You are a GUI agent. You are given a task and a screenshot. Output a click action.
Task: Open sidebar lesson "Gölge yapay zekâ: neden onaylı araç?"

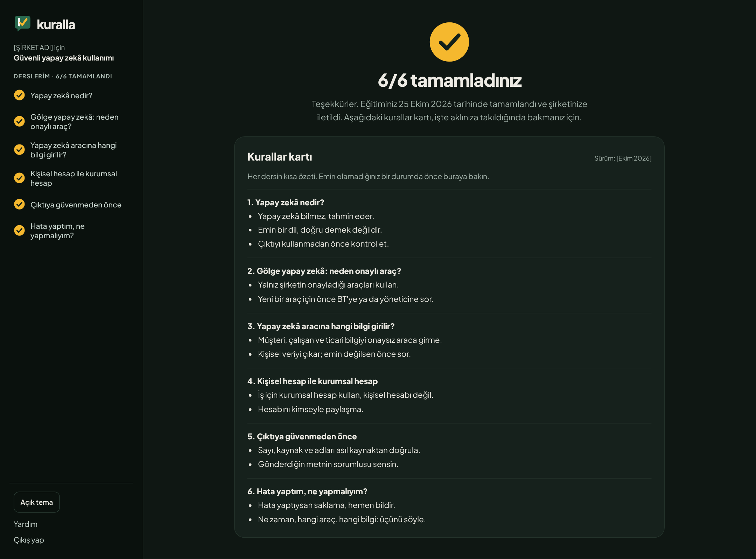(74, 122)
